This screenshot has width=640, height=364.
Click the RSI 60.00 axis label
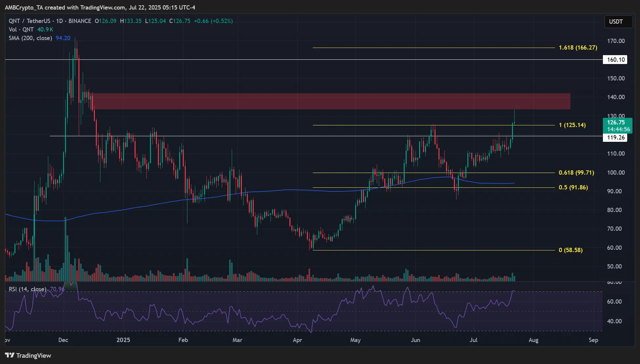pos(614,302)
